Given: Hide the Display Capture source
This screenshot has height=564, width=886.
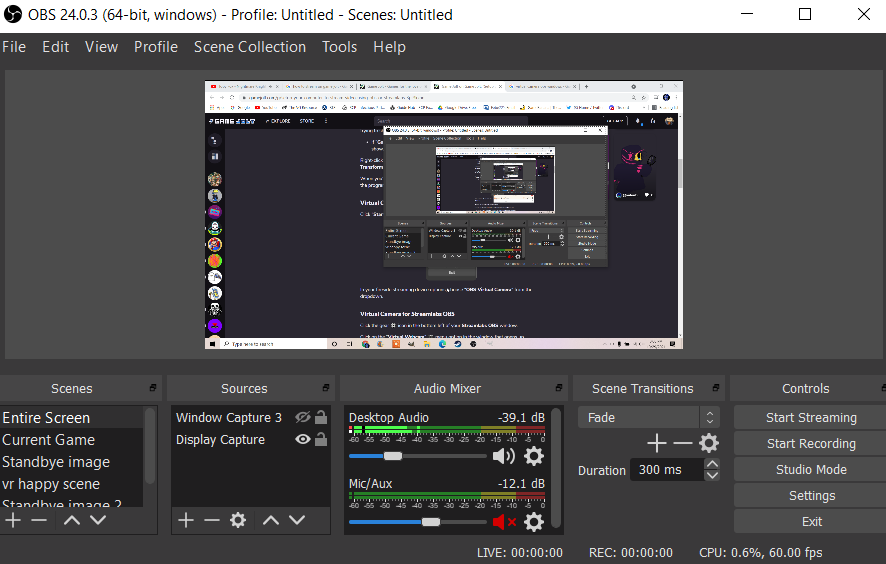Looking at the screenshot, I should tap(303, 439).
